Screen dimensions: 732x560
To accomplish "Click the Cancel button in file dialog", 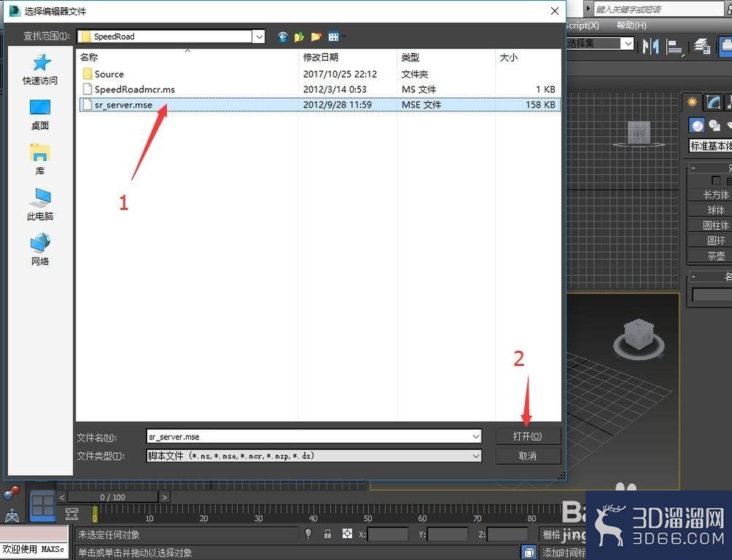I will coord(528,456).
